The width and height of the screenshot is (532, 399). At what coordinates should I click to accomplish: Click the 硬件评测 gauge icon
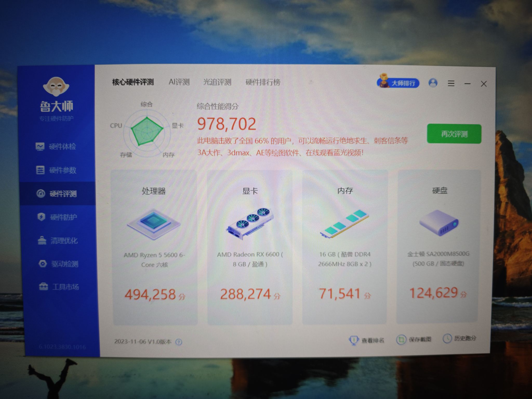coord(41,194)
